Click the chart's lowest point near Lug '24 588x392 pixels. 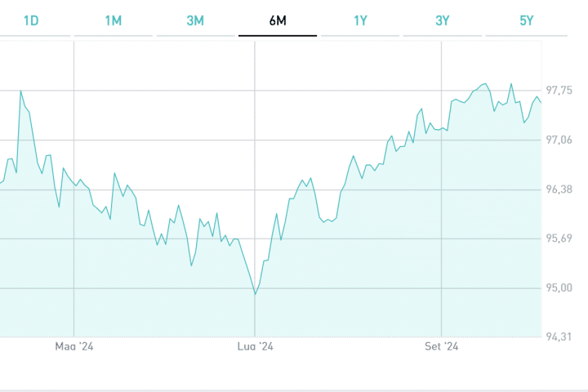tap(255, 294)
